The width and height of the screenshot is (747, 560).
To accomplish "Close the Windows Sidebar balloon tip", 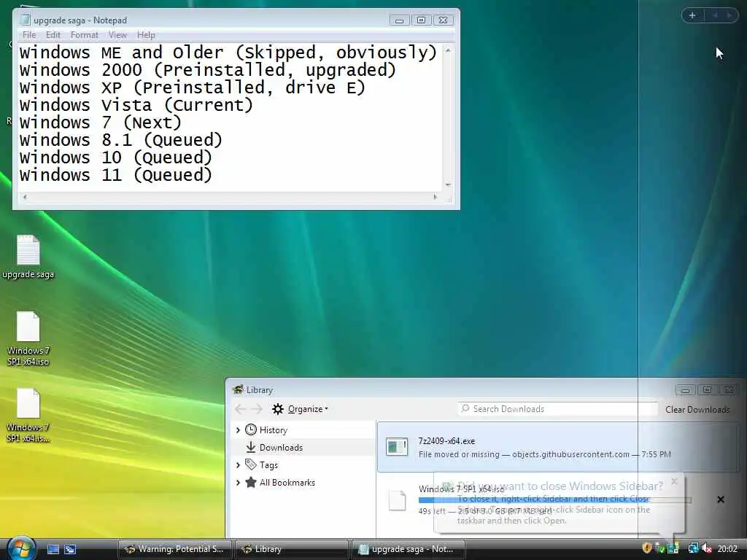I will [x=674, y=481].
